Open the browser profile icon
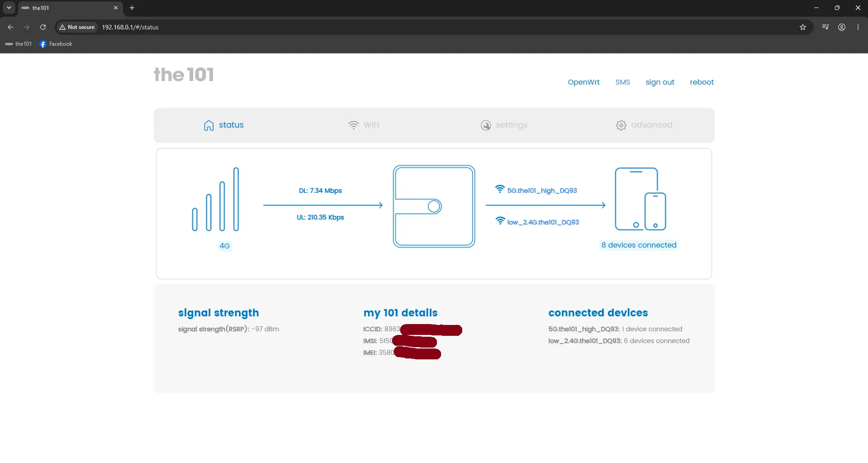This screenshot has width=868, height=463. (x=842, y=27)
